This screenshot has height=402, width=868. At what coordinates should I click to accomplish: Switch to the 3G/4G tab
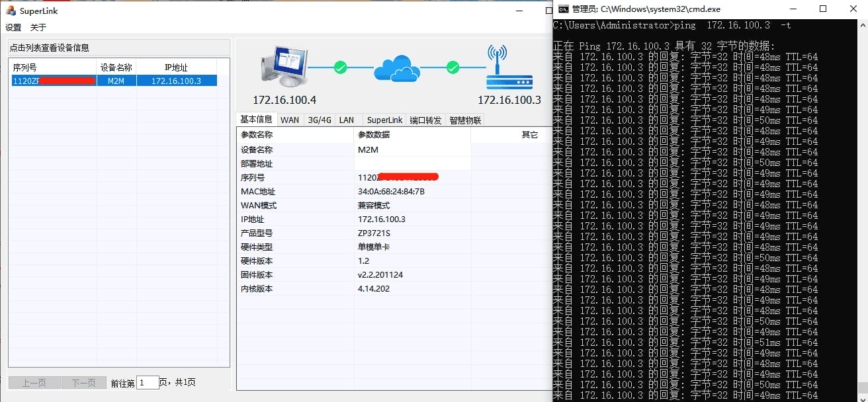(319, 120)
